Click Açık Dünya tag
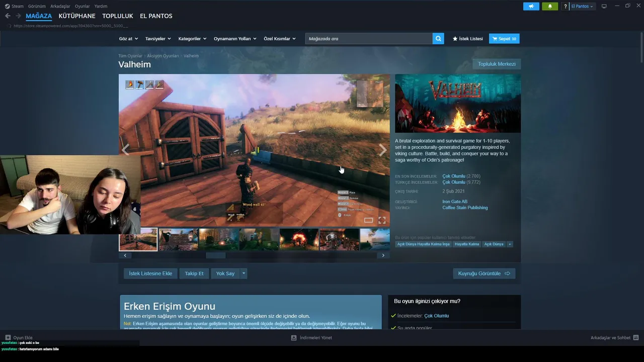 click(494, 244)
